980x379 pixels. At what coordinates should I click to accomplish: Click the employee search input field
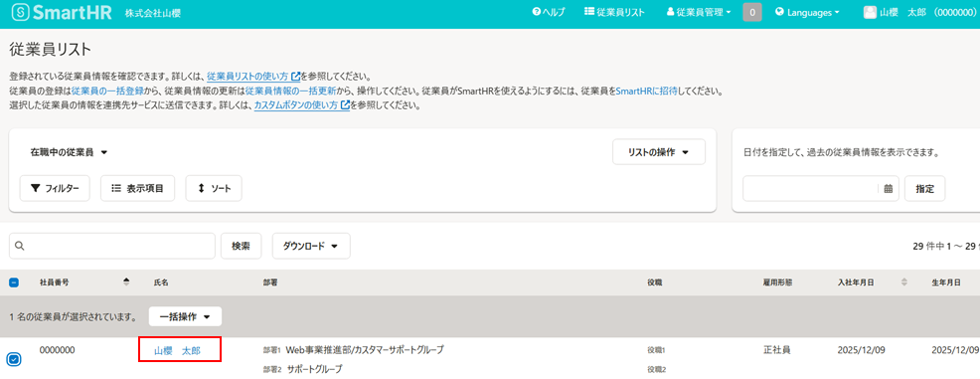coord(112,246)
